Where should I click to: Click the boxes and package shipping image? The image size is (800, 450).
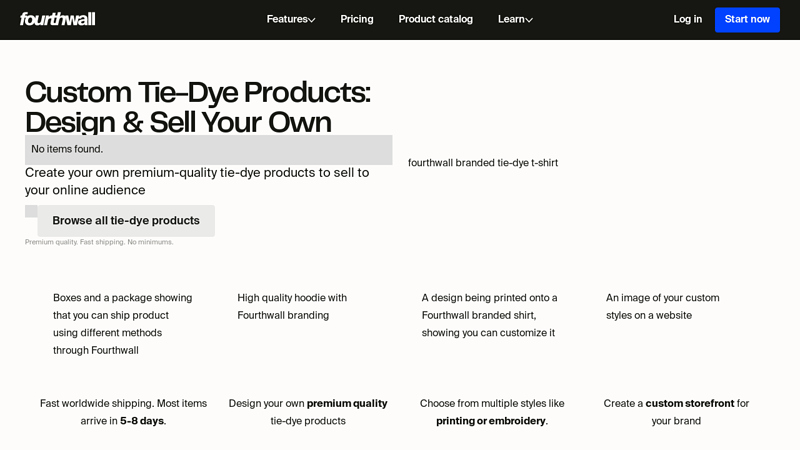click(x=123, y=323)
